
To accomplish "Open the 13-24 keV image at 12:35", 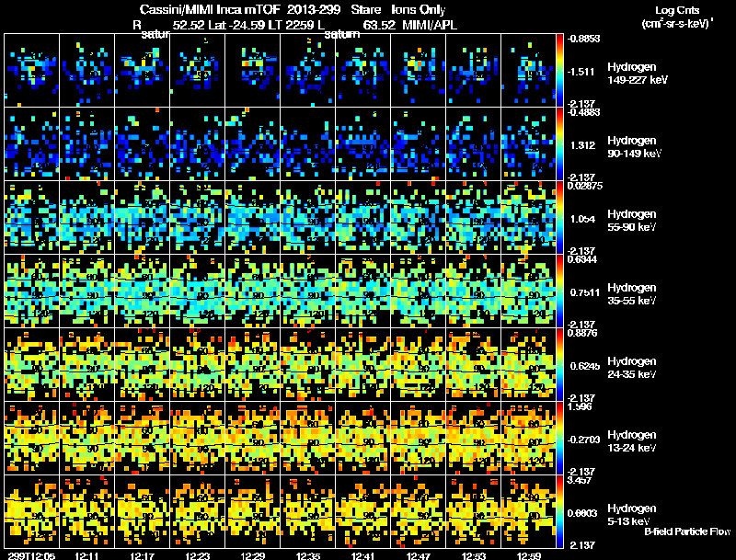I will click(x=308, y=439).
